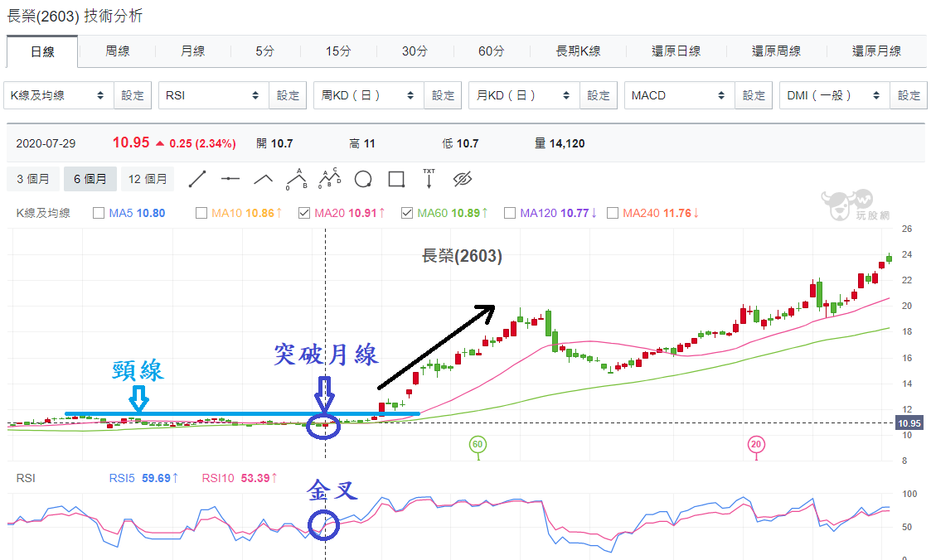Click the 長榮(2603) 技術分析 heading

click(75, 16)
